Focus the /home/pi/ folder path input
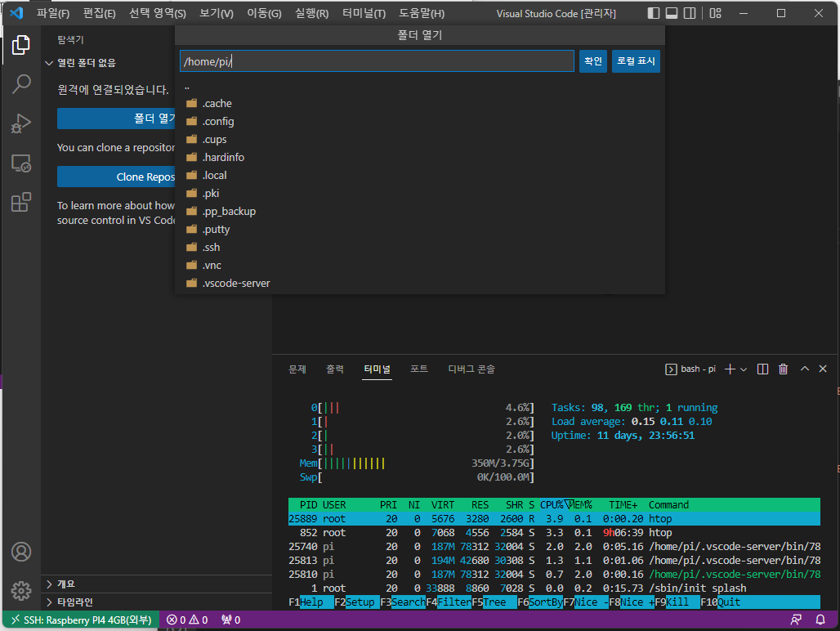This screenshot has height=631, width=840. pos(377,61)
